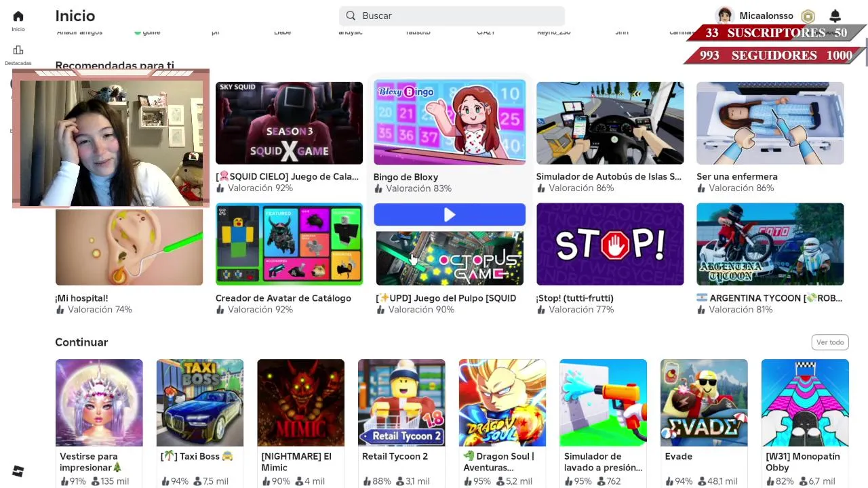Click the ¡Mi hospital! title text
868x488 pixels.
pos(81,298)
